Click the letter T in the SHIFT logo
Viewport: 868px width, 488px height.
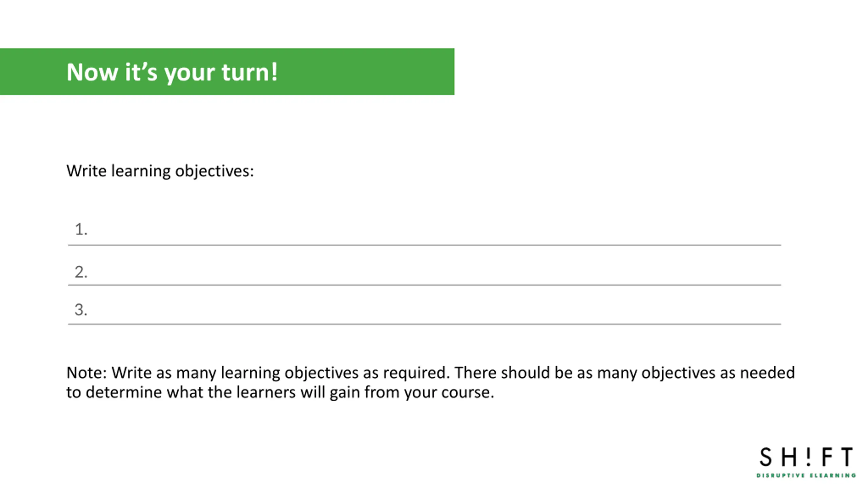[x=847, y=457]
